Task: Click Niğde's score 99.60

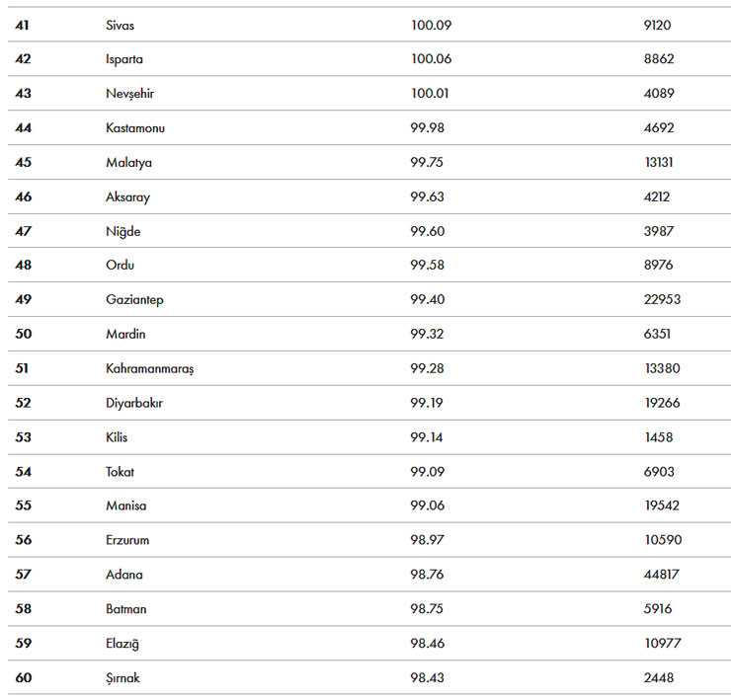Action: [x=428, y=231]
